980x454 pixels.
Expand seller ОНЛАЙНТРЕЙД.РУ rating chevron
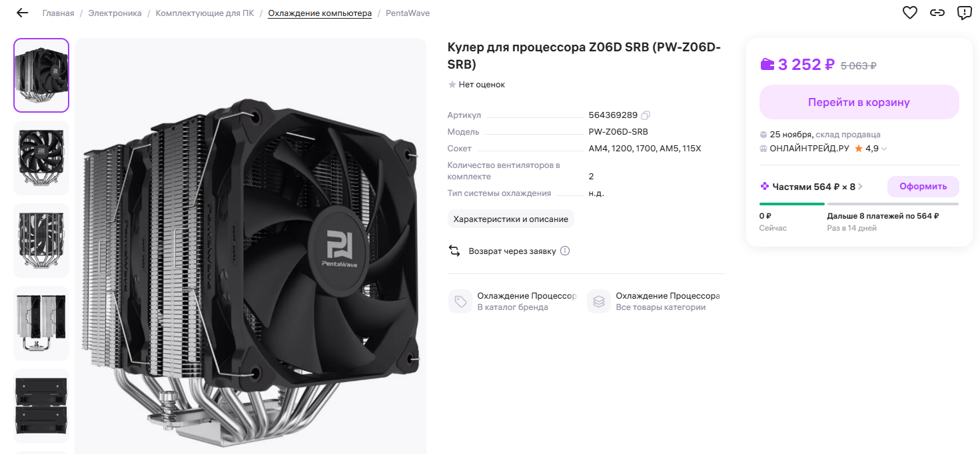click(x=884, y=149)
